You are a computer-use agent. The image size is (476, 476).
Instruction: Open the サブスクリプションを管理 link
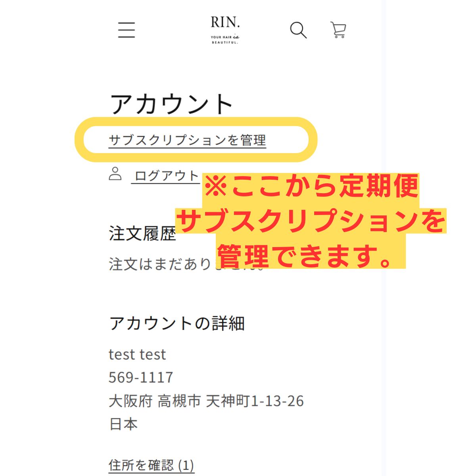point(187,140)
